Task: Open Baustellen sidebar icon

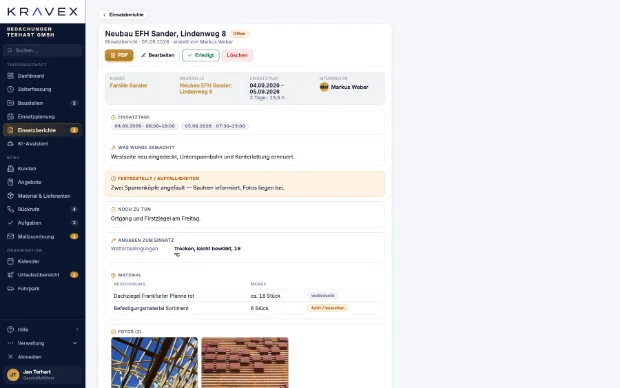Action: point(11,103)
